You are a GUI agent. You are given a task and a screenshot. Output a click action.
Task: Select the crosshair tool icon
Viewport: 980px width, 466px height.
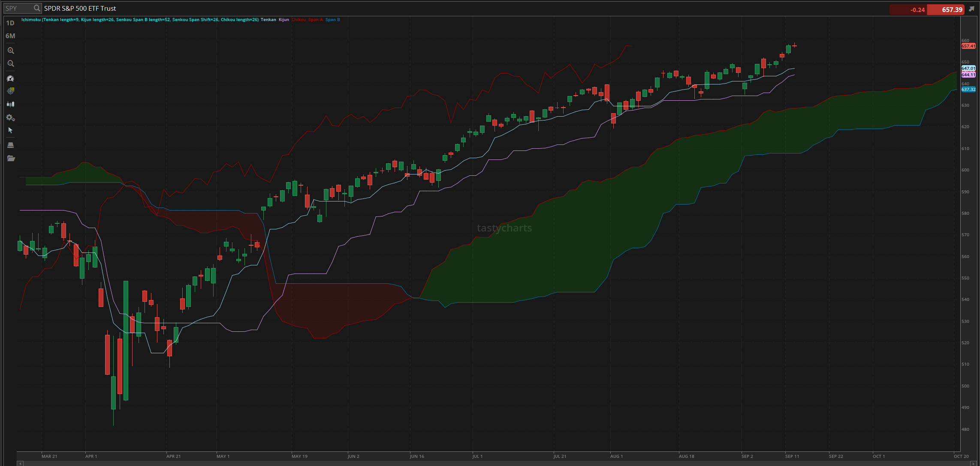(x=11, y=91)
